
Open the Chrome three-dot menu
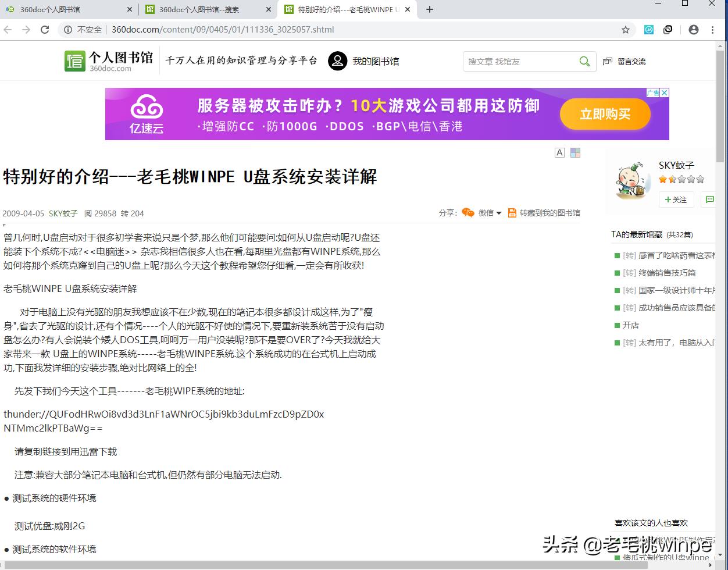(x=712, y=30)
